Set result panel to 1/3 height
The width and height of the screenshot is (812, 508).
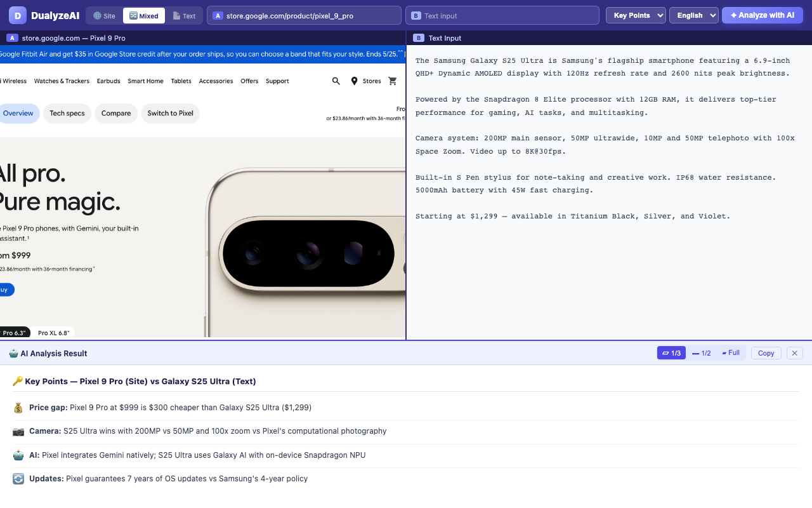pos(671,353)
